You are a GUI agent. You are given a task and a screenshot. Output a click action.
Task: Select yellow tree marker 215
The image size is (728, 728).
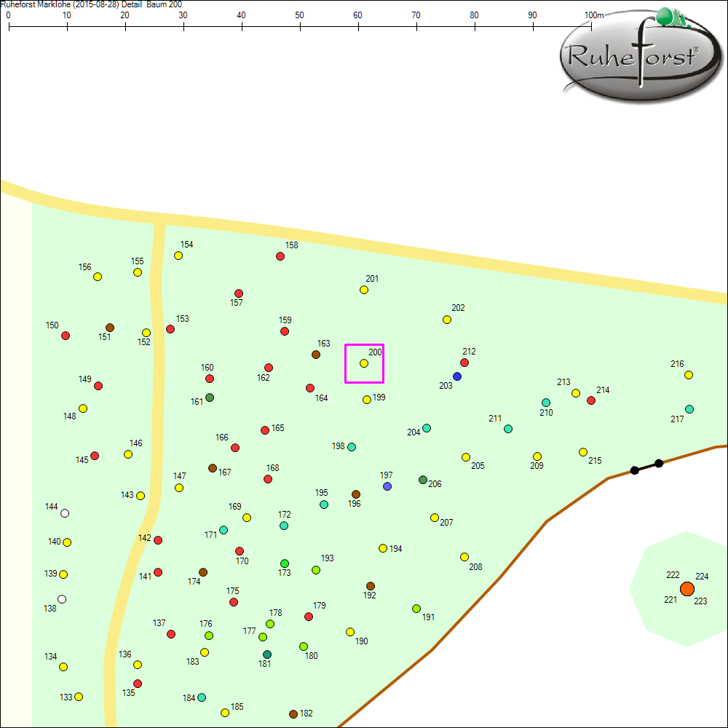pyautogui.click(x=583, y=452)
